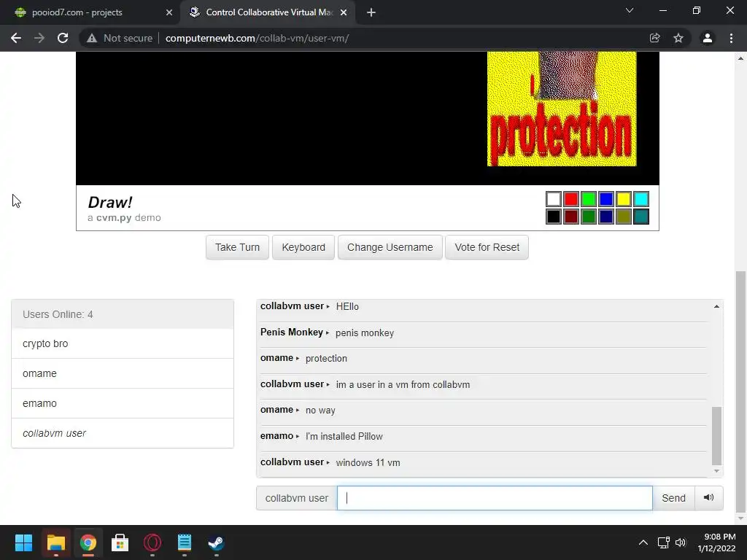Click the chat scrollbar down arrow
This screenshot has width=747, height=560.
pyautogui.click(x=716, y=471)
